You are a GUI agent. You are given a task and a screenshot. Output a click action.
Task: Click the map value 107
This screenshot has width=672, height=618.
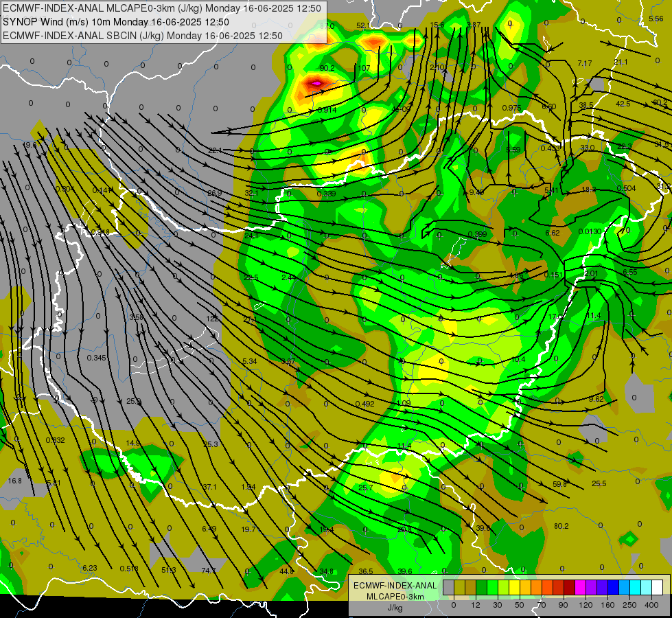364,68
